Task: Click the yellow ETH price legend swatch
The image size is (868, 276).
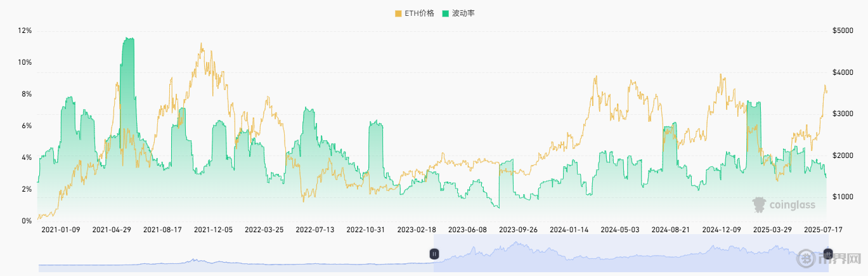Action: click(x=398, y=13)
